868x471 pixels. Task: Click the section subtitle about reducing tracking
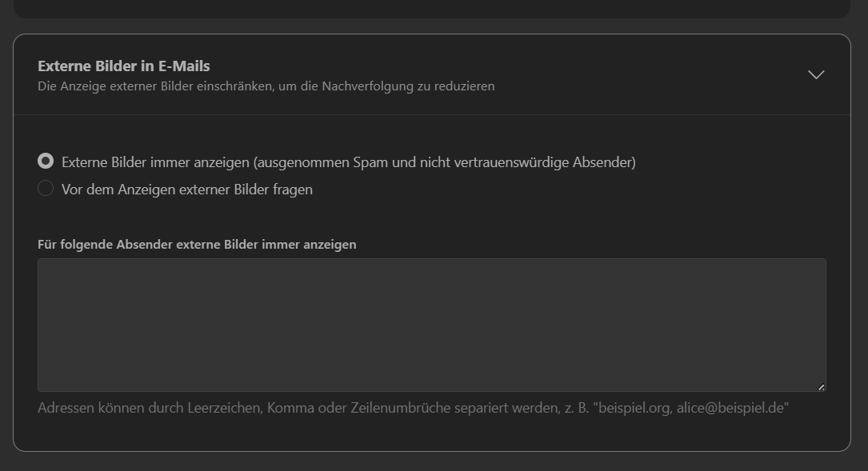(266, 86)
